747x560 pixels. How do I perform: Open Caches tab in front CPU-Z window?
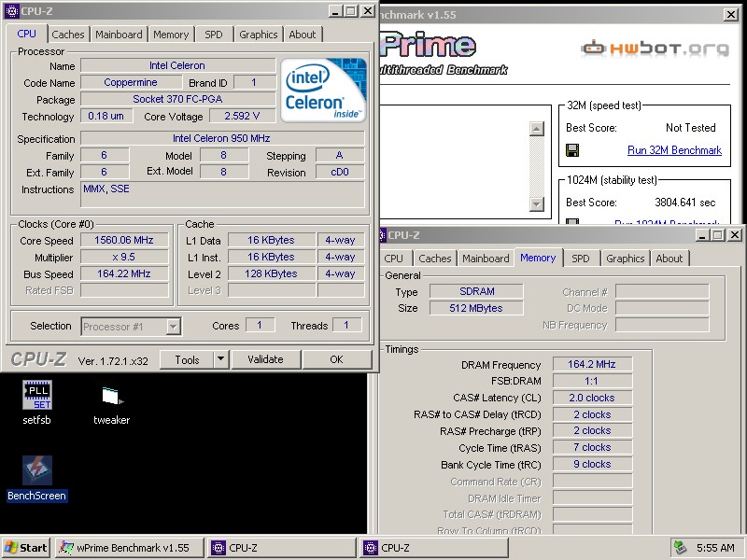[x=68, y=35]
